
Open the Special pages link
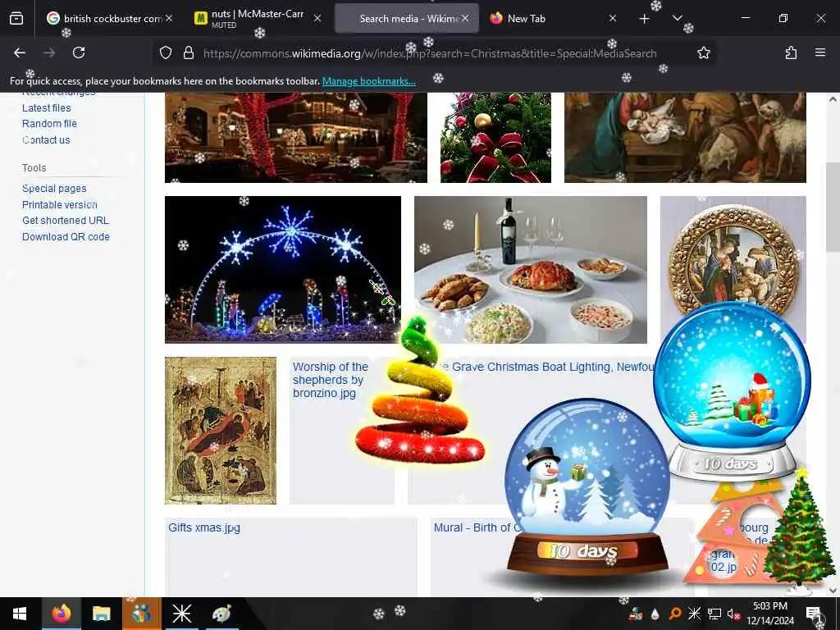[x=54, y=189]
